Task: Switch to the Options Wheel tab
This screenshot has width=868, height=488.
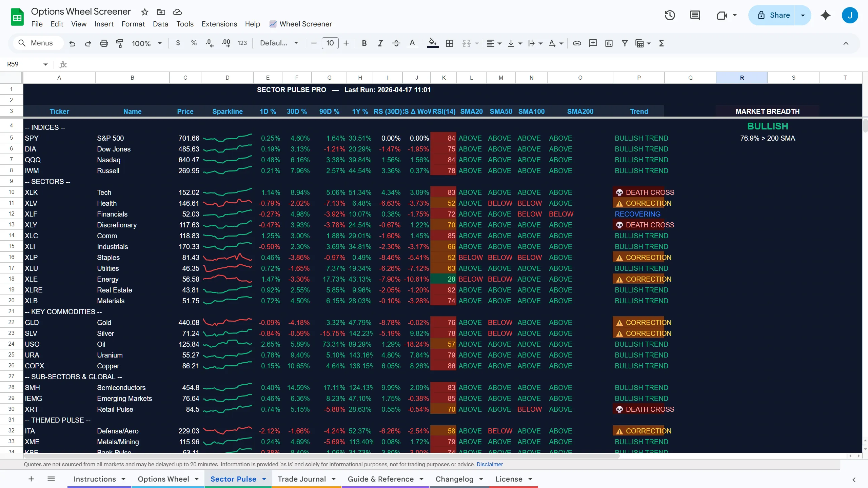Action: 163,479
